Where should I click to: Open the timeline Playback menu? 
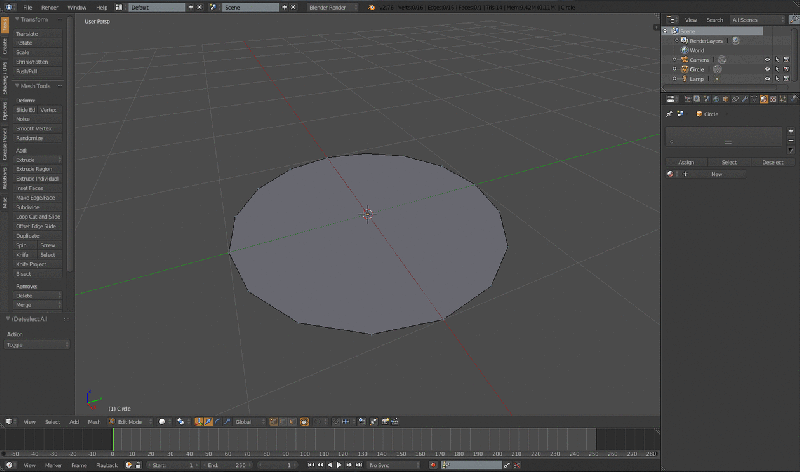(x=107, y=465)
